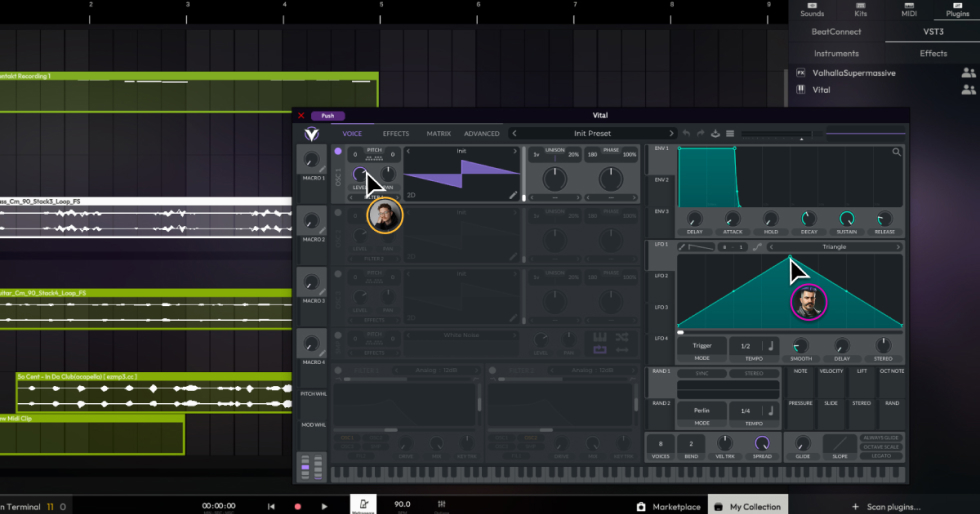The image size is (980, 514).
Task: Zoom envelope view with magnifier icon
Action: [896, 152]
